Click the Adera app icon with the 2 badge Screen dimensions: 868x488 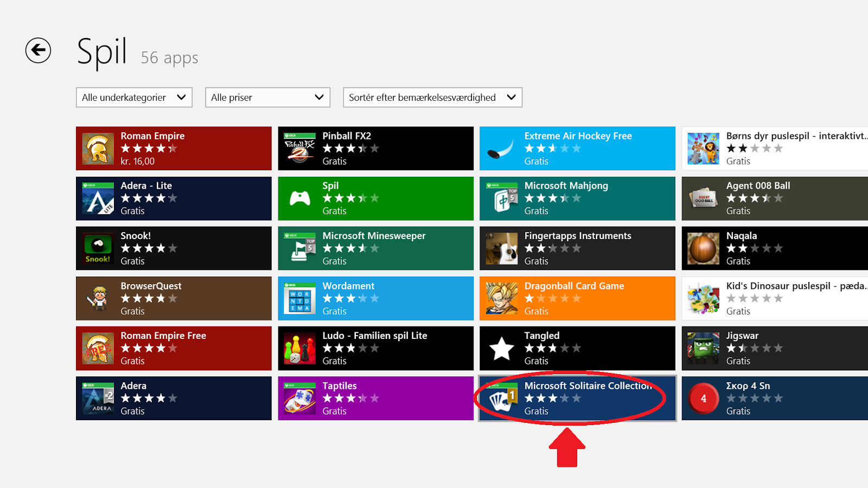[x=98, y=399]
